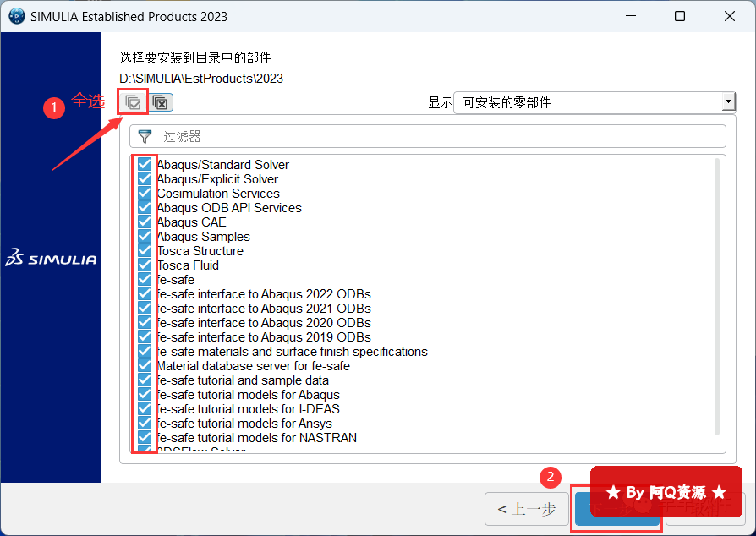Click the dropdown arrow beside 可安装的零部件
This screenshot has width=756, height=536.
click(x=728, y=102)
